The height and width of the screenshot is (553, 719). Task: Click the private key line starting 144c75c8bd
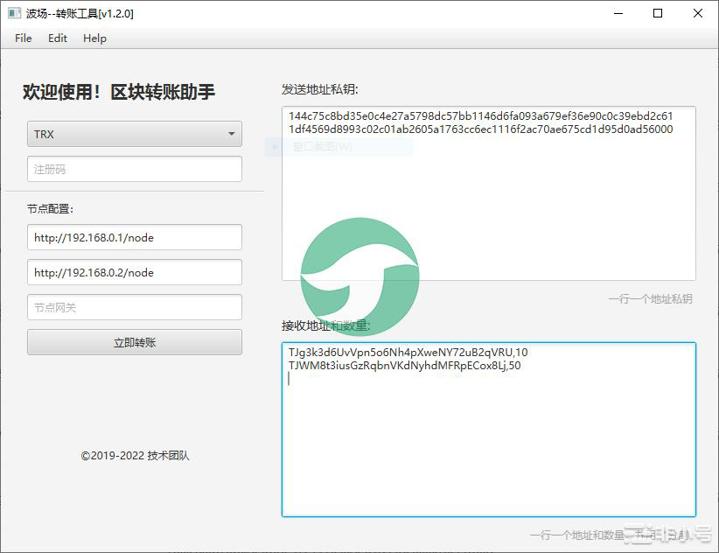481,116
